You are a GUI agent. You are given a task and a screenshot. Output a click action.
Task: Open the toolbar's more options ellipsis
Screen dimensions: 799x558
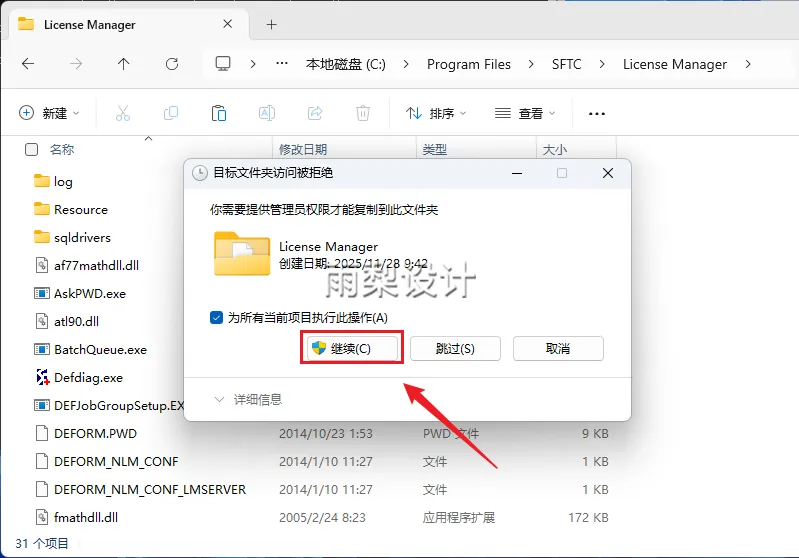point(597,114)
